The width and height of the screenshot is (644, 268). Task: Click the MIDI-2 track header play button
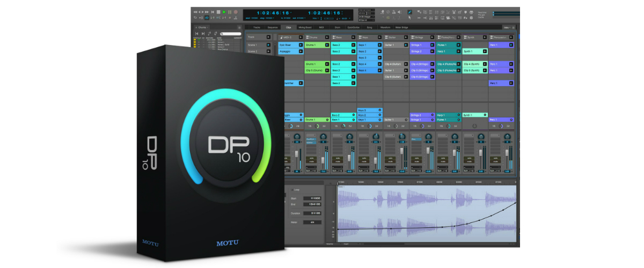(x=301, y=37)
